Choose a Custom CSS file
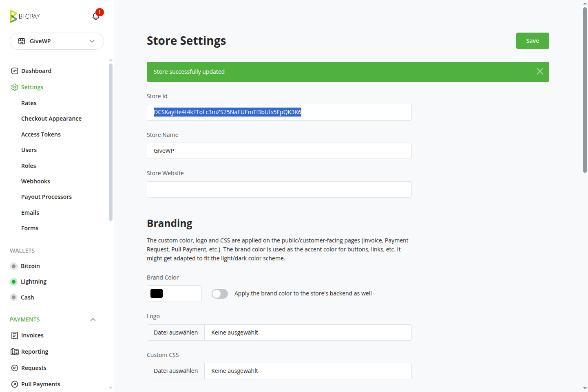Screen dimensions: 588x392 pos(176,371)
